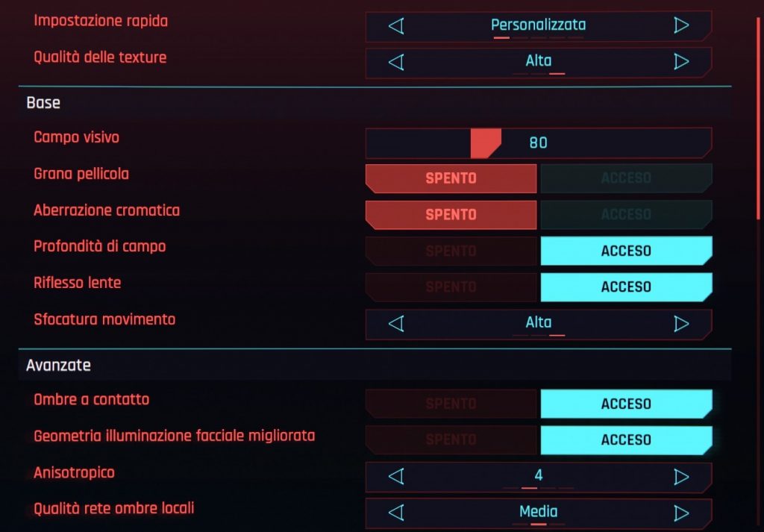Decrease Anisotropico value with left arrow
This screenshot has height=532, width=764.
click(396, 477)
